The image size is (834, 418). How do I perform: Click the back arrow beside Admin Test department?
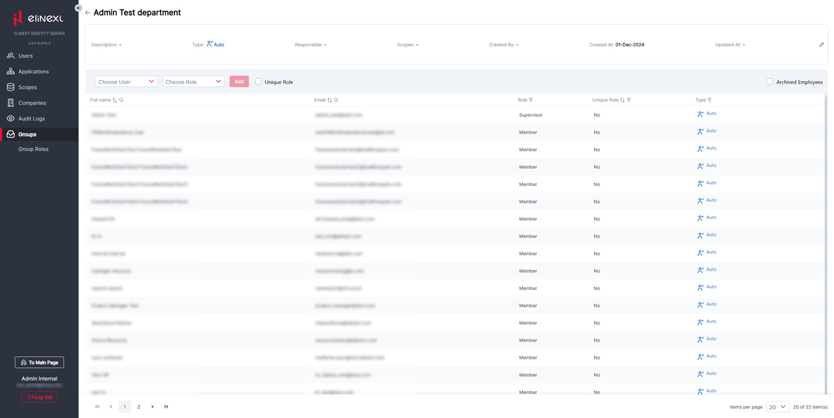click(87, 13)
